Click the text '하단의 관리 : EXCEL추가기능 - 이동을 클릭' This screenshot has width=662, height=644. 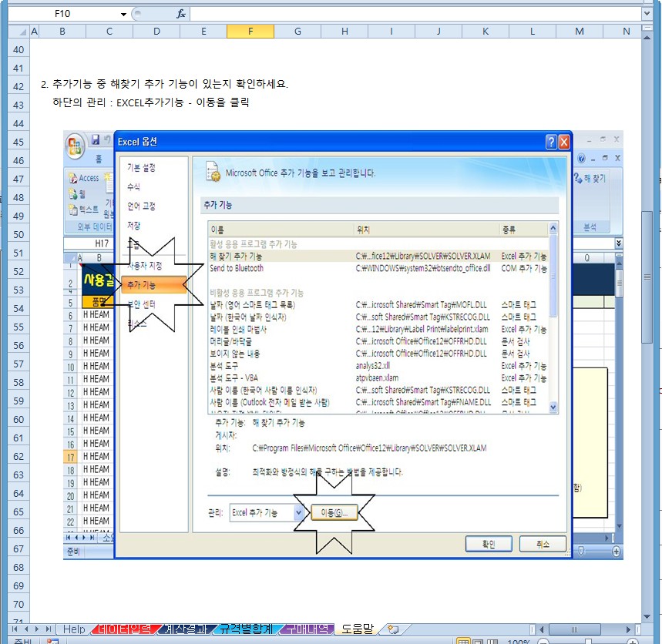[x=151, y=102]
